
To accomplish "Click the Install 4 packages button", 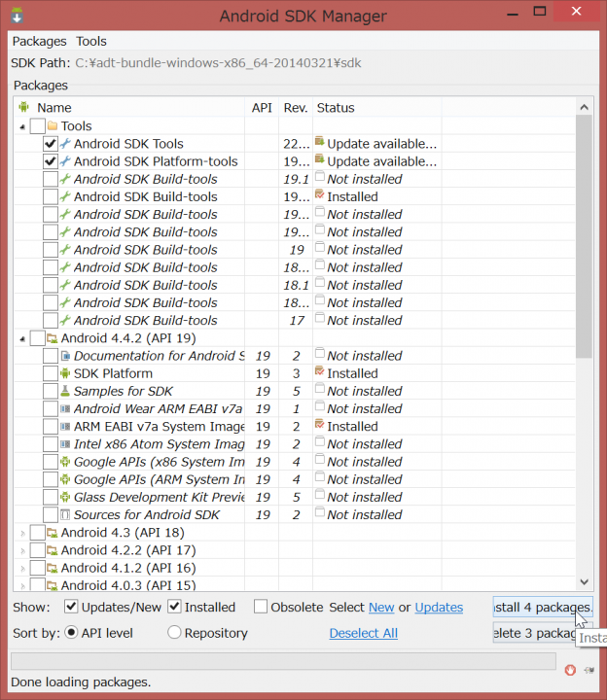I will pos(543,607).
